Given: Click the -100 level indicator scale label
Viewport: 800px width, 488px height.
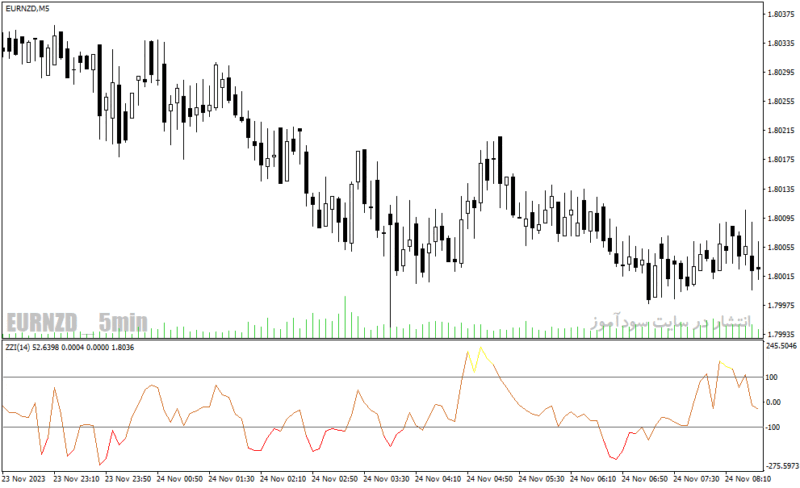Looking at the screenshot, I should tap(773, 427).
